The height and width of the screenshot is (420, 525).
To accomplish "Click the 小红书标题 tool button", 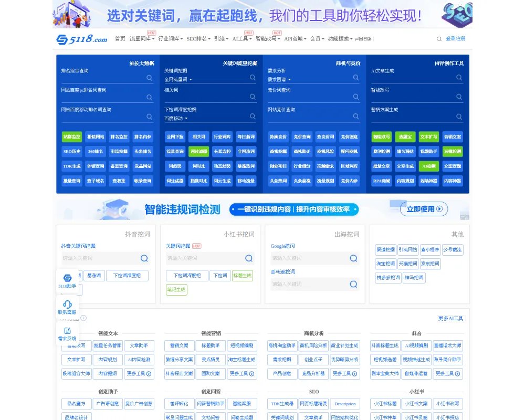I will click(385, 404).
